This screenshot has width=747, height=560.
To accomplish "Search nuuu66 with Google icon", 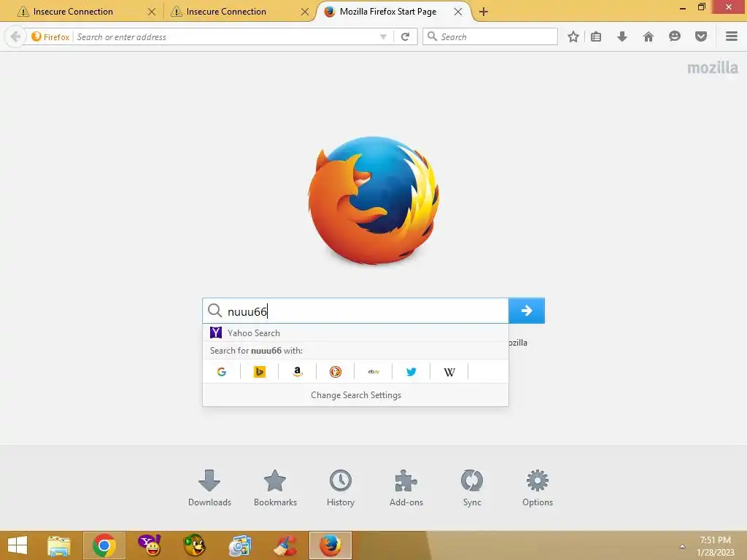I will point(222,371).
